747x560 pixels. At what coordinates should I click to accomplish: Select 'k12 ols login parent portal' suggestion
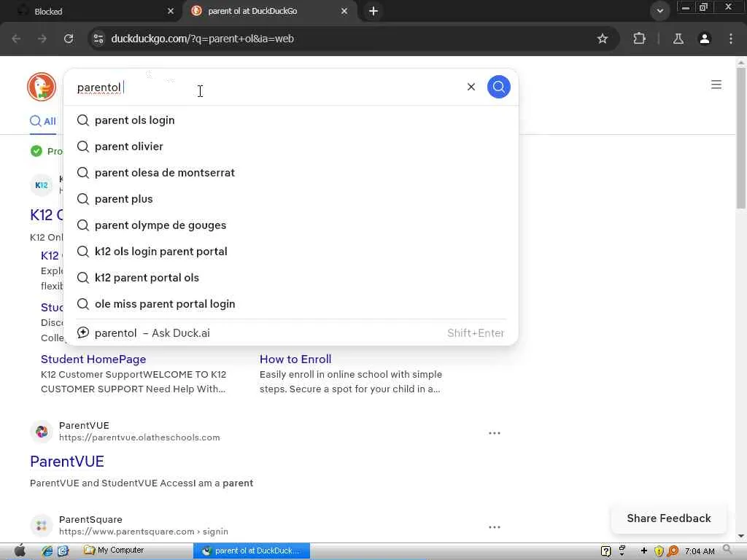pos(290,251)
